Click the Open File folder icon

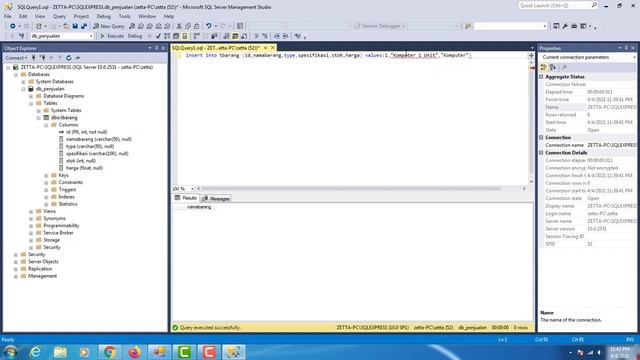[66, 26]
